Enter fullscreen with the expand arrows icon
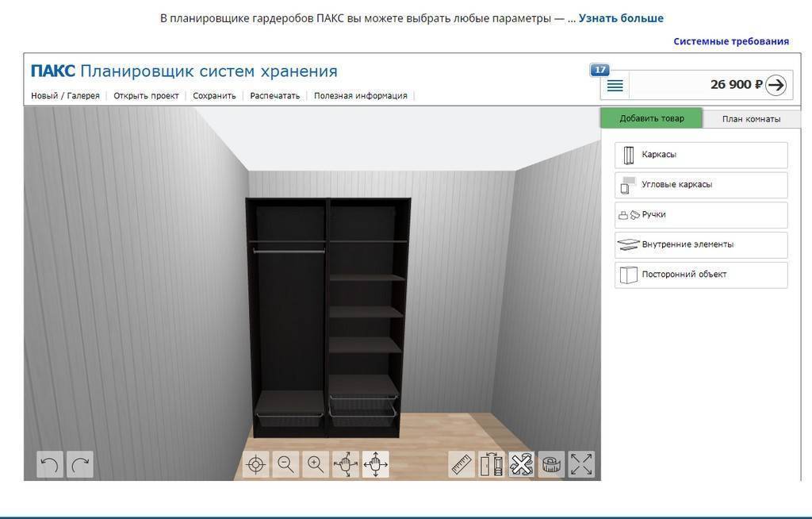 581,464
